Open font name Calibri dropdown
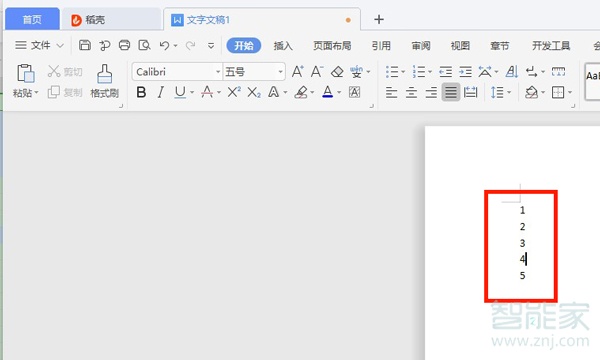Screen dimensions: 600x360 [218, 72]
